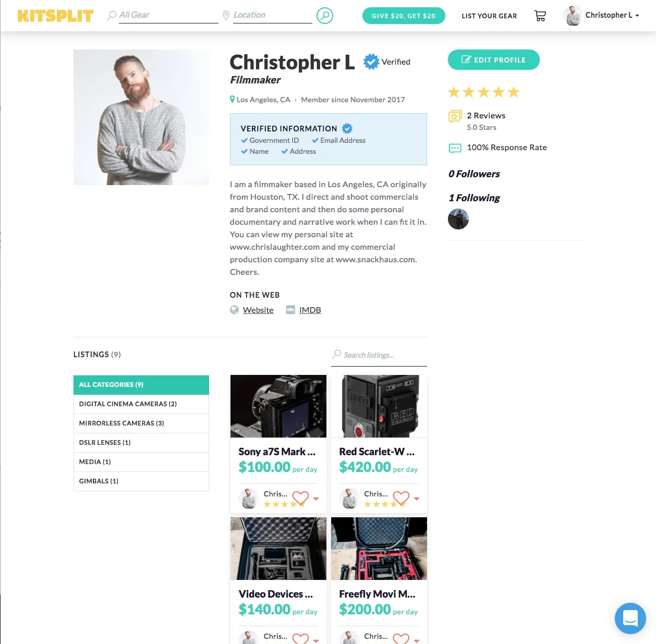Screen dimensions: 656x644
Task: Click the five-star rating display
Action: pyautogui.click(x=484, y=92)
